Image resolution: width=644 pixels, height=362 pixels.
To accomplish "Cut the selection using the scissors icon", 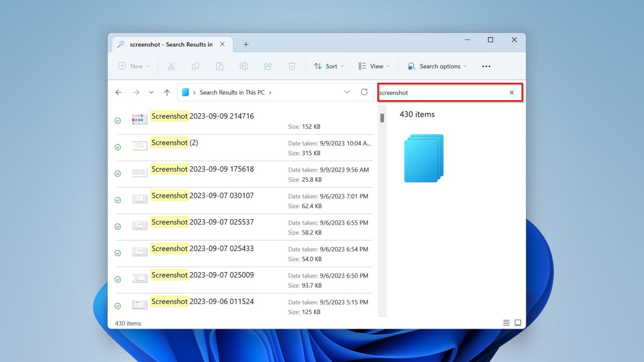I will pyautogui.click(x=171, y=66).
